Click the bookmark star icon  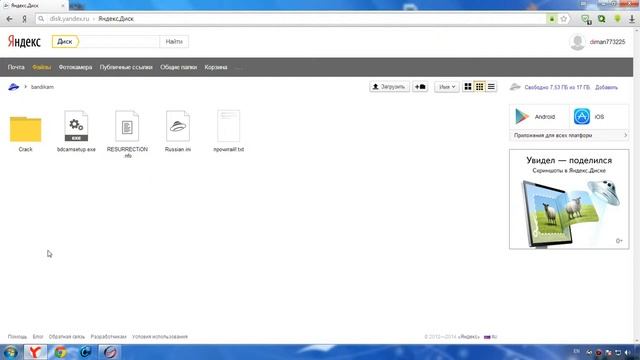click(564, 19)
